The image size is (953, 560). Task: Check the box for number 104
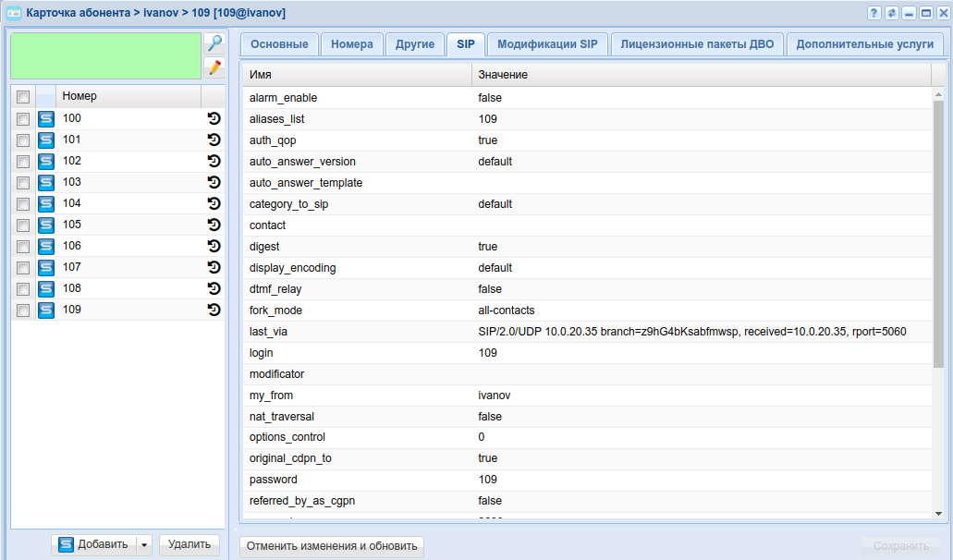pyautogui.click(x=23, y=204)
